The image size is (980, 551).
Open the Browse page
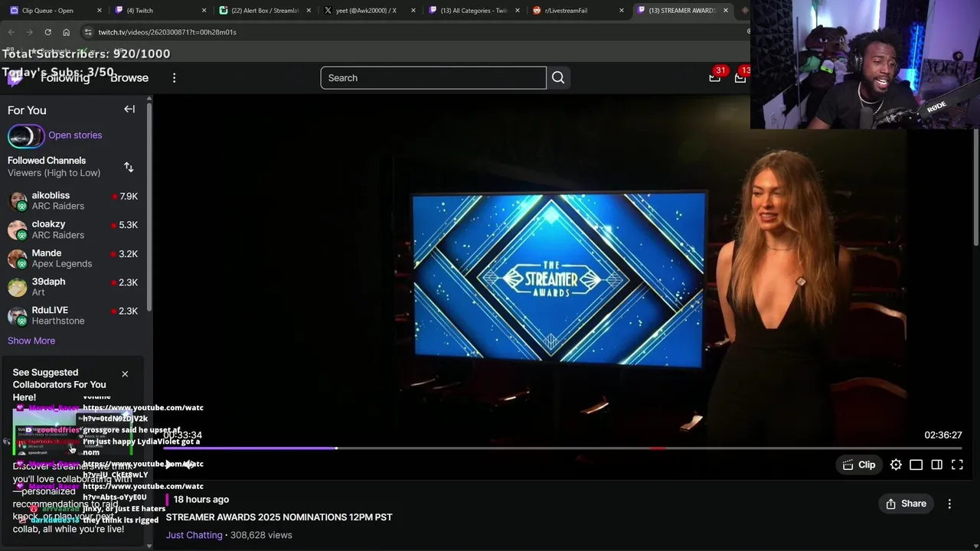pos(129,77)
